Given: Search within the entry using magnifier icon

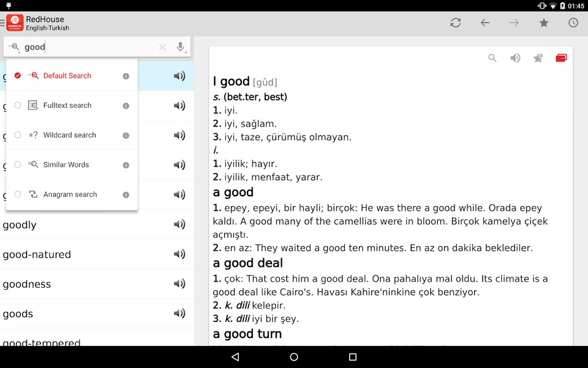Looking at the screenshot, I should (x=492, y=58).
